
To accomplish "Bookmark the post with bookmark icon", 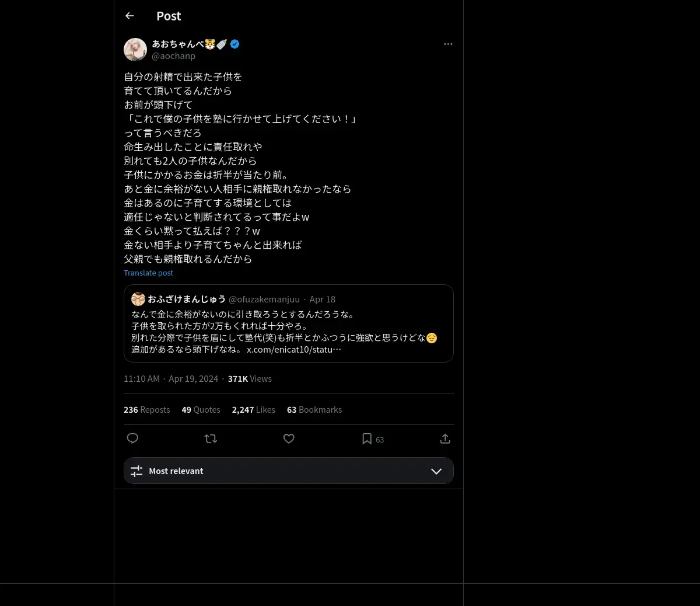I will [x=367, y=438].
